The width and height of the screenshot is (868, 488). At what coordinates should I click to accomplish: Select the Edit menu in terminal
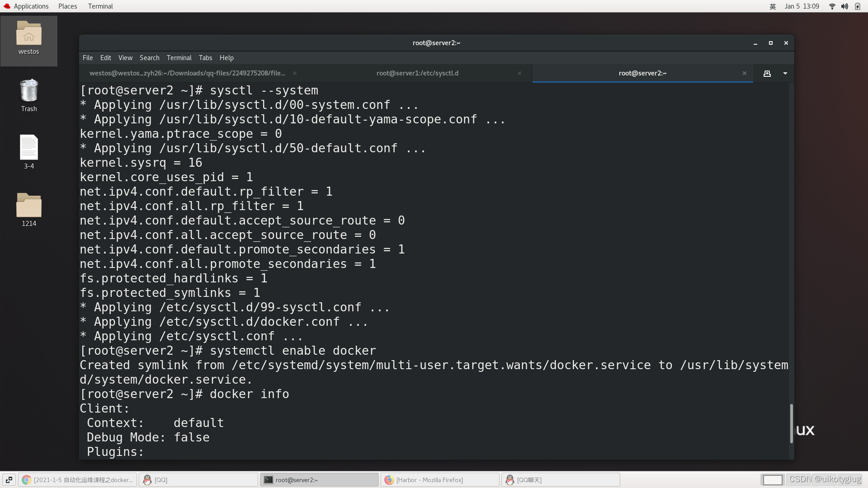tap(105, 57)
